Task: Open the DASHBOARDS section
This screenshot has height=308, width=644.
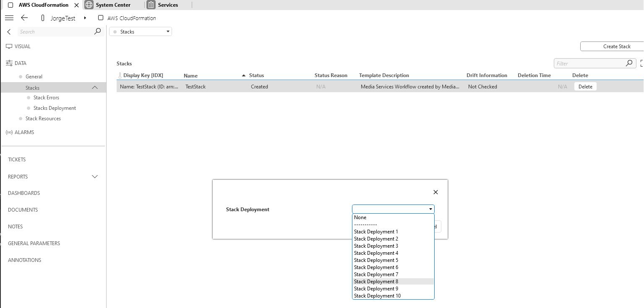Action: (x=24, y=193)
